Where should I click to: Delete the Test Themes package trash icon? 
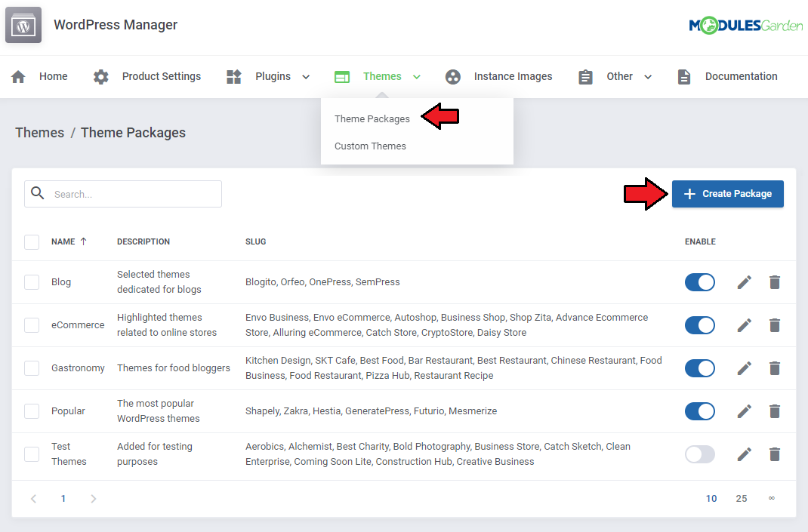[x=775, y=454]
